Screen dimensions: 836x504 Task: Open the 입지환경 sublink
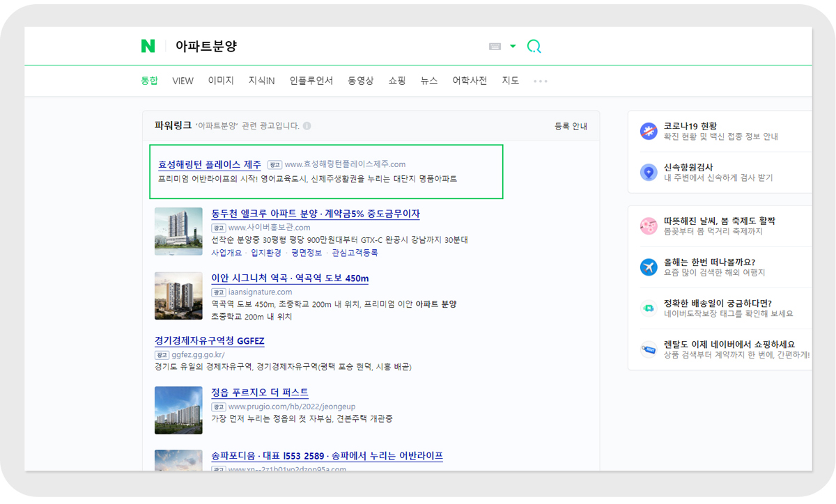266,253
